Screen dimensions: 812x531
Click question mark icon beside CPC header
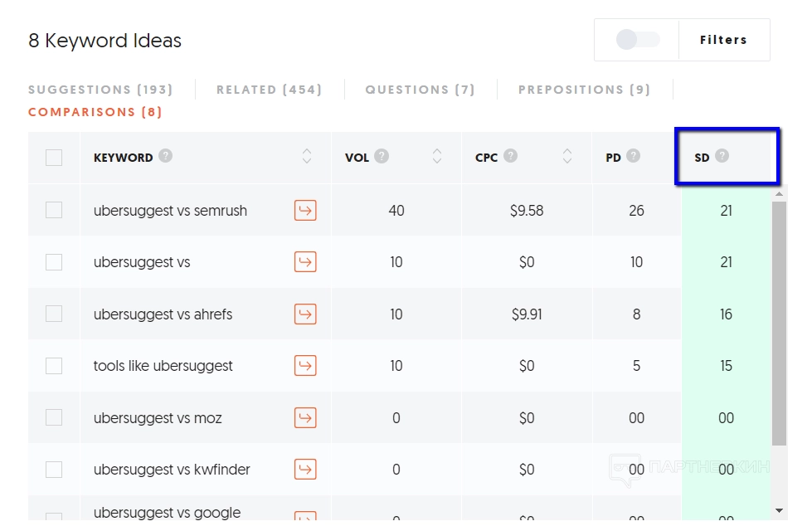tap(511, 156)
